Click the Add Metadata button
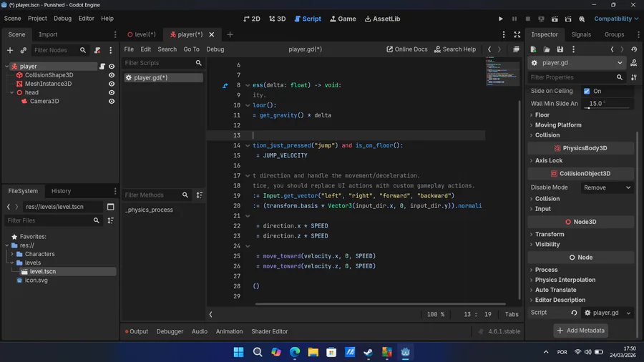 pyautogui.click(x=581, y=331)
